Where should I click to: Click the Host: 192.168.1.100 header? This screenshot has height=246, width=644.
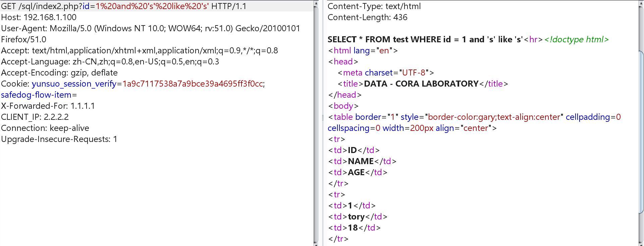point(39,17)
